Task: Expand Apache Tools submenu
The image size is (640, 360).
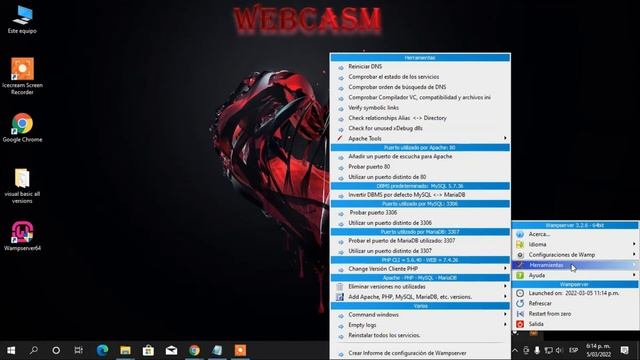Action: [505, 138]
